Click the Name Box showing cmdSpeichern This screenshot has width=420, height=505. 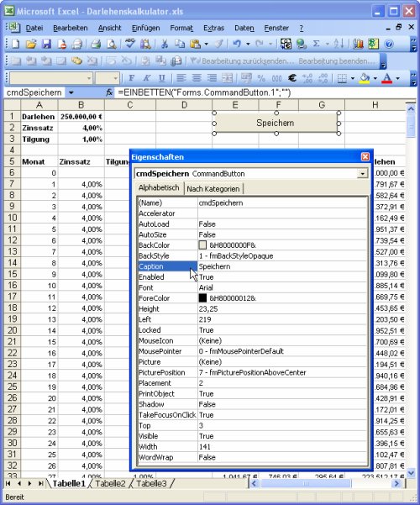[x=34, y=92]
